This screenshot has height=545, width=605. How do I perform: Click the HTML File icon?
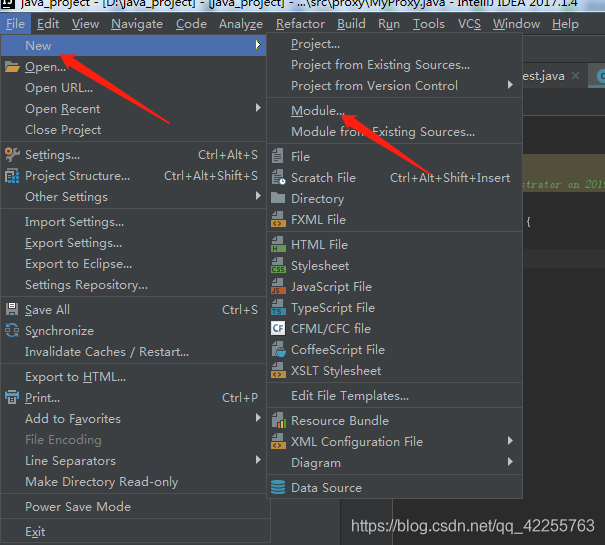point(278,244)
